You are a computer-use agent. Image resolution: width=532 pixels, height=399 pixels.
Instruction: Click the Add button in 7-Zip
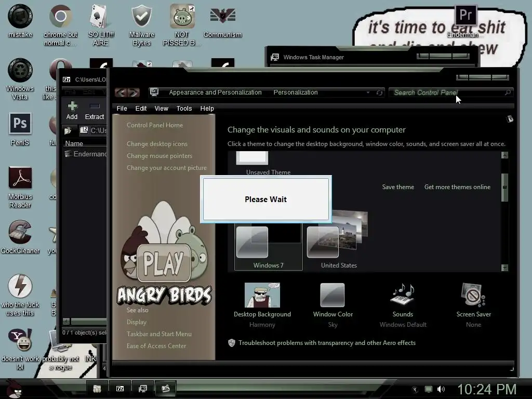point(72,110)
